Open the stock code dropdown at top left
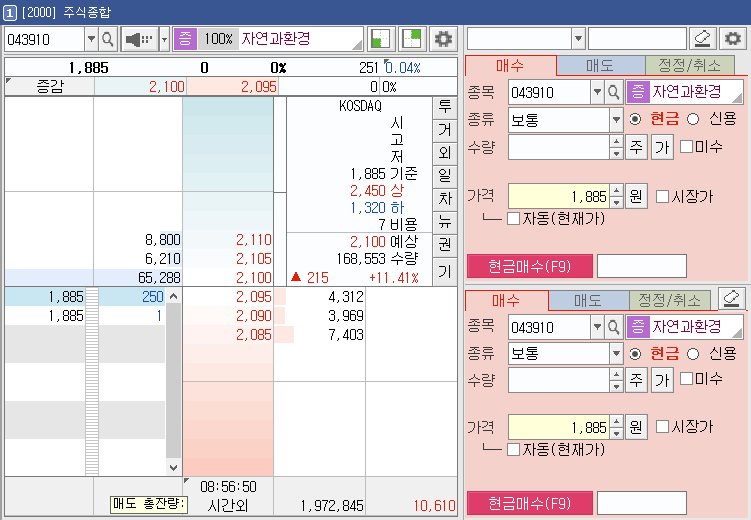 (x=91, y=39)
